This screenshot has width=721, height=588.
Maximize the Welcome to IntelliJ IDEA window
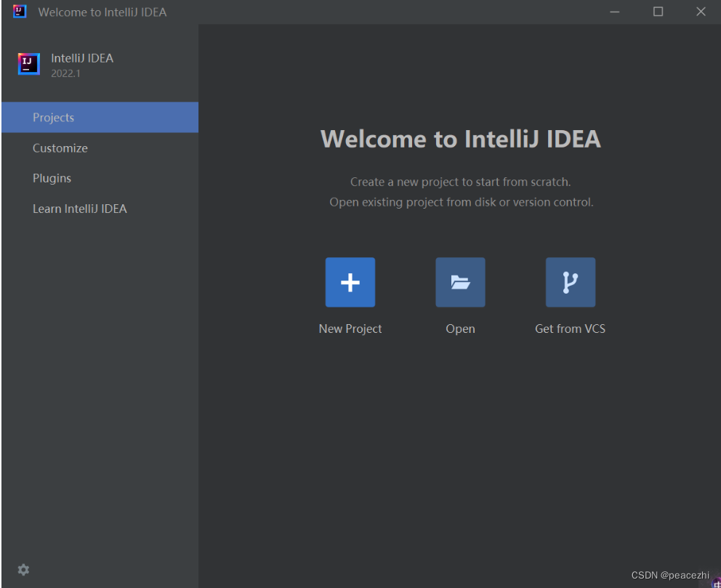[x=658, y=12]
